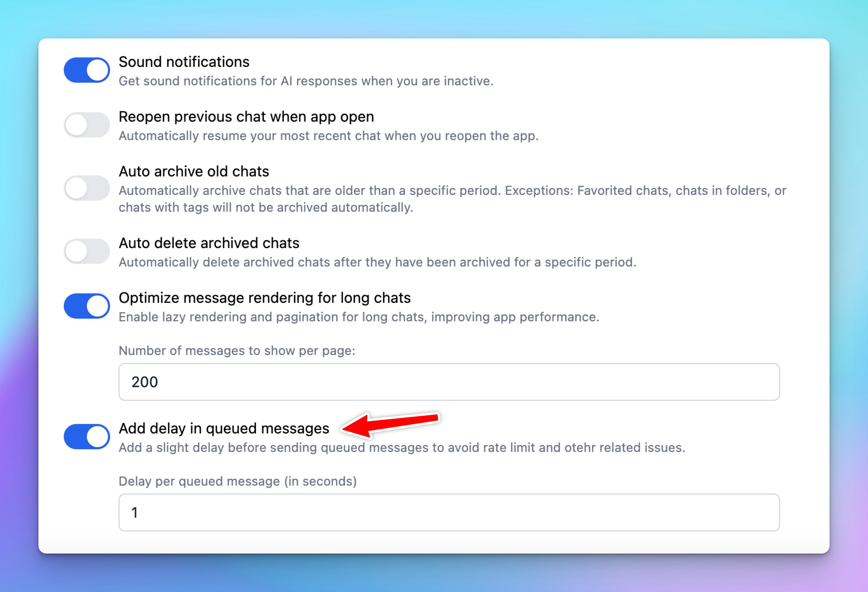
Task: Focus the delay per queued message field
Action: click(449, 512)
